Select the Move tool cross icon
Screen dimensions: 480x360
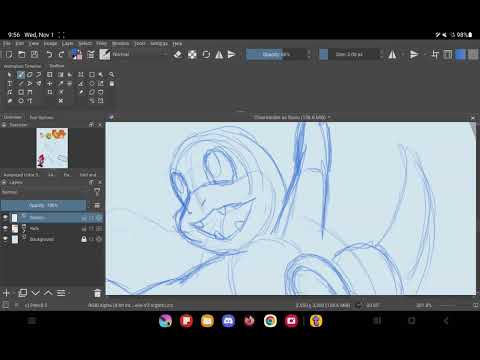point(50,83)
